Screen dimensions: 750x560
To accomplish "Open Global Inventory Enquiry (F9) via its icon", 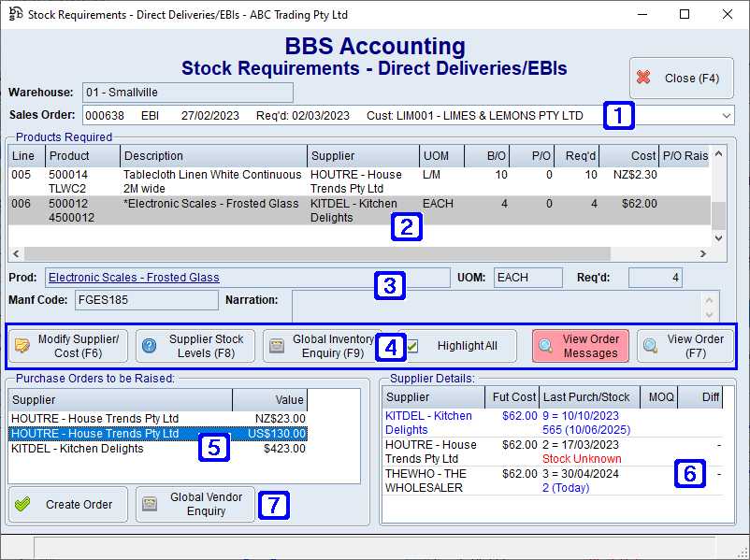I will tap(278, 346).
